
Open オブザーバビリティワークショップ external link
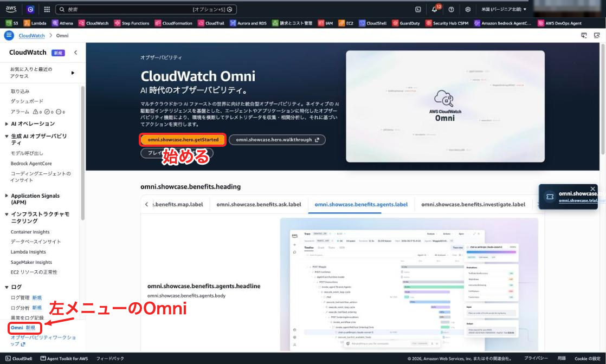tap(42, 340)
